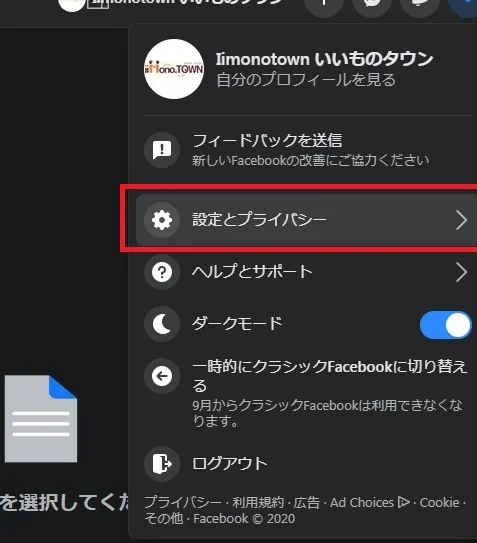
Task: Select フィードバックを送信 menu entry
Action: [x=308, y=150]
